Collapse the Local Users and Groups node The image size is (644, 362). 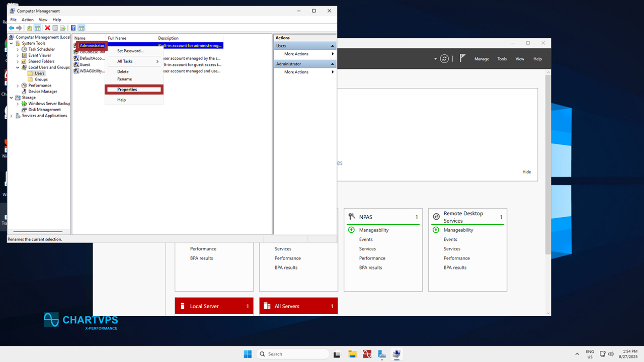[18, 67]
